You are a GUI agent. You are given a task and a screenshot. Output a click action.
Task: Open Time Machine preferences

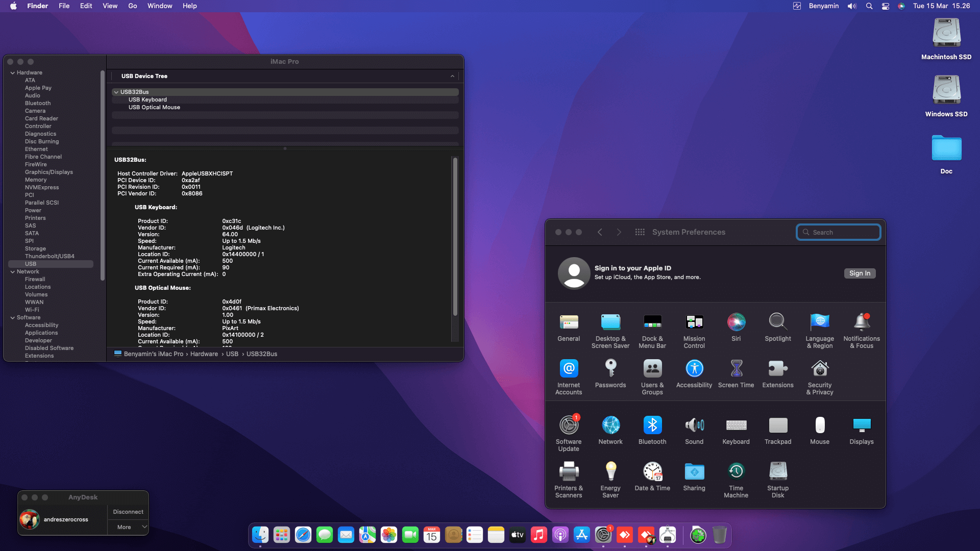(736, 481)
